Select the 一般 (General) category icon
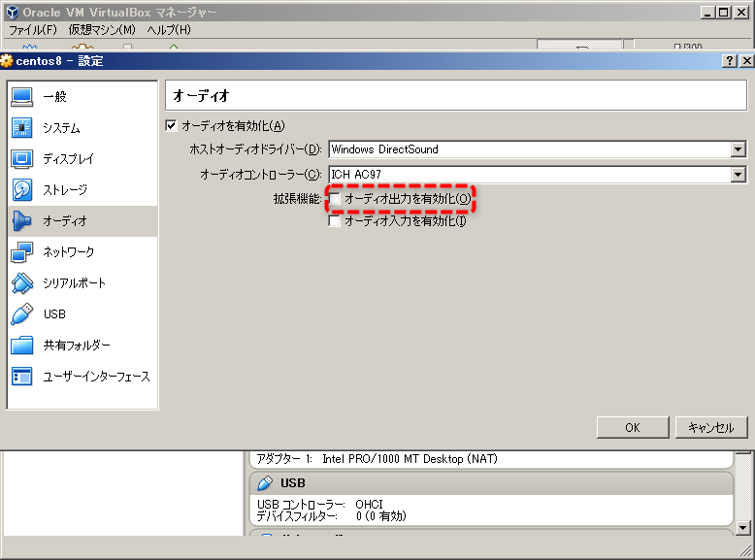 21,97
